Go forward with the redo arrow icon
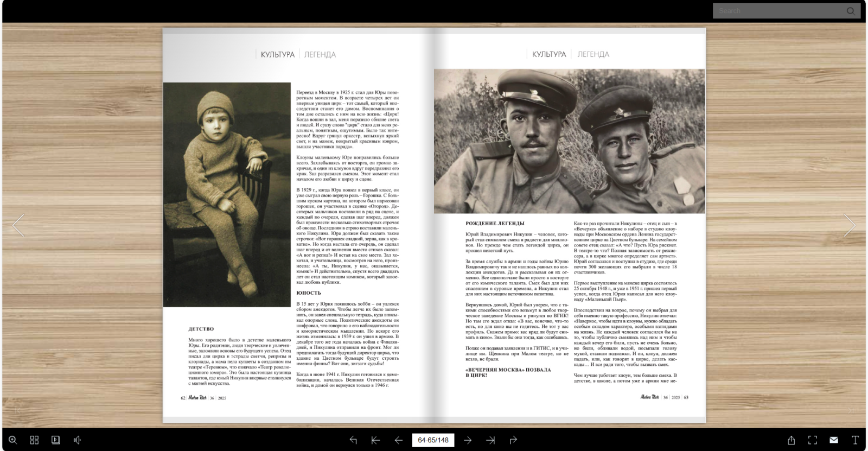868x451 pixels. coord(513,440)
